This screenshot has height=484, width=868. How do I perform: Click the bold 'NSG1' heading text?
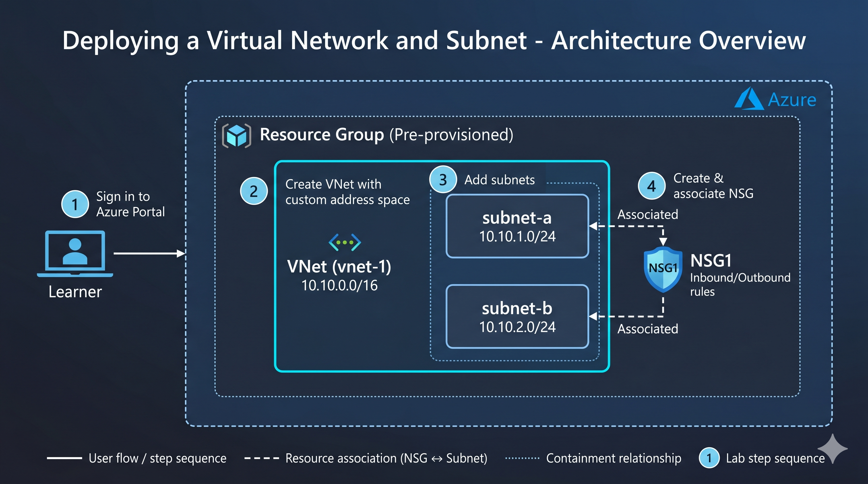(711, 261)
